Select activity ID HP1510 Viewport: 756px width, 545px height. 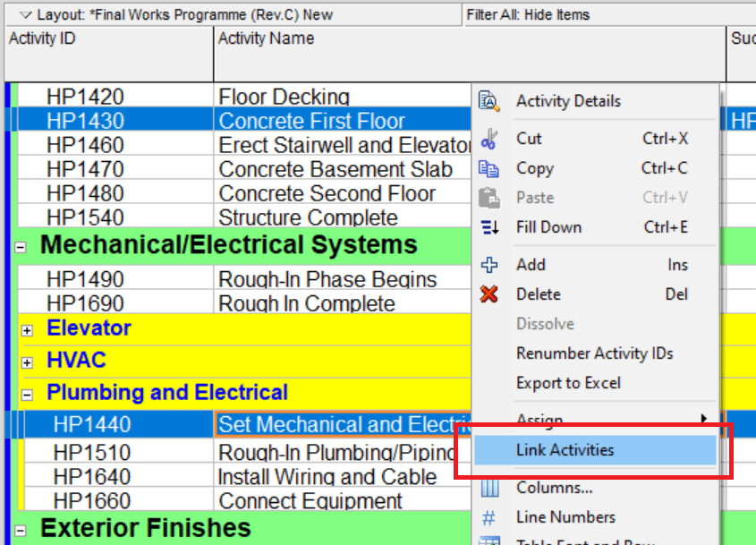pos(92,453)
